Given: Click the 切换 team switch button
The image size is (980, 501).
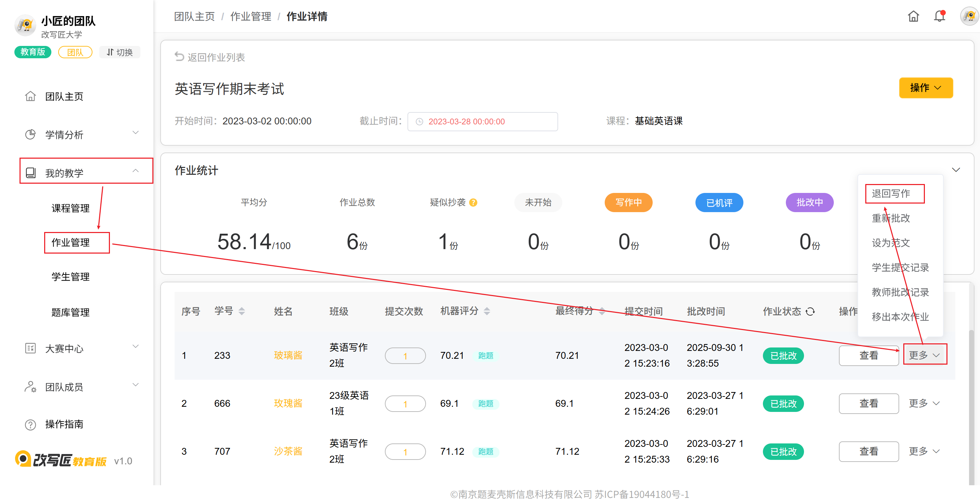Looking at the screenshot, I should click(120, 52).
